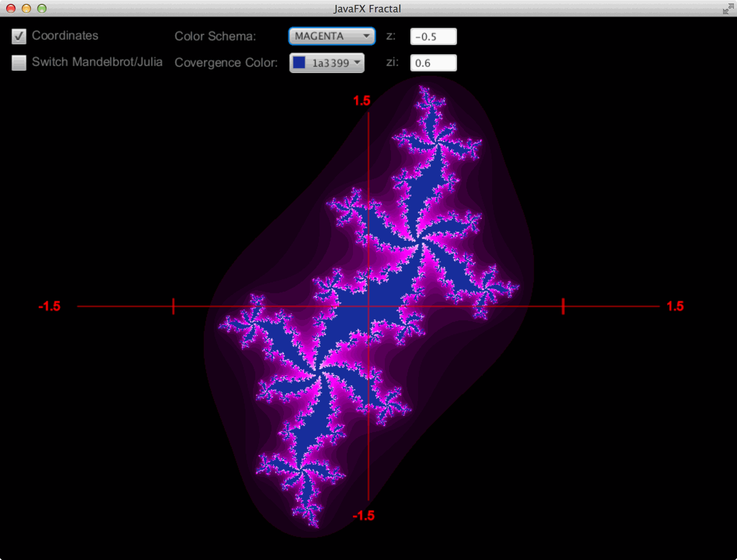The width and height of the screenshot is (737, 560).
Task: Click the -1.5 label left of horizontal axis
Action: (x=50, y=306)
